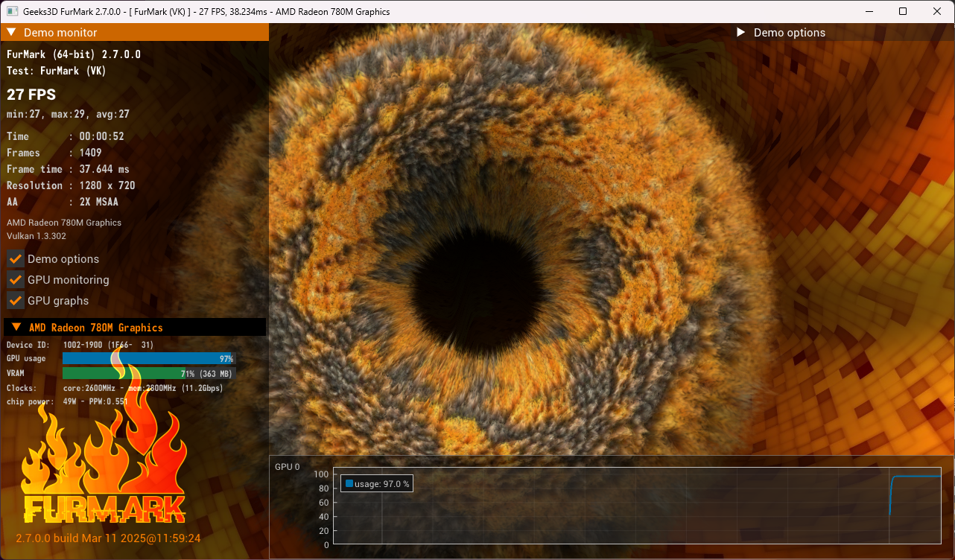Select the Demo options header label

pos(789,32)
